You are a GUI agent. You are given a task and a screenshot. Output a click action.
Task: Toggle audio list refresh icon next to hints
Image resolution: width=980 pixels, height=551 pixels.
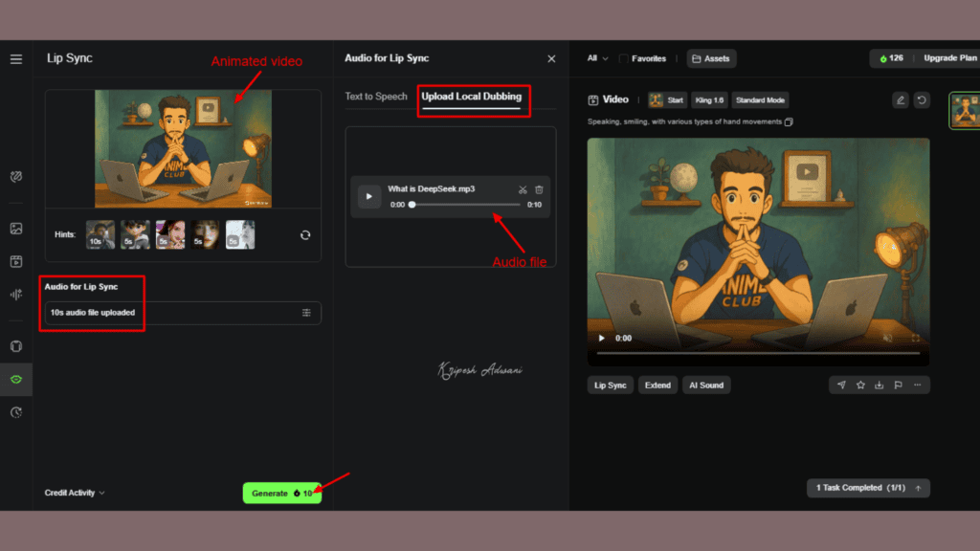pos(304,234)
